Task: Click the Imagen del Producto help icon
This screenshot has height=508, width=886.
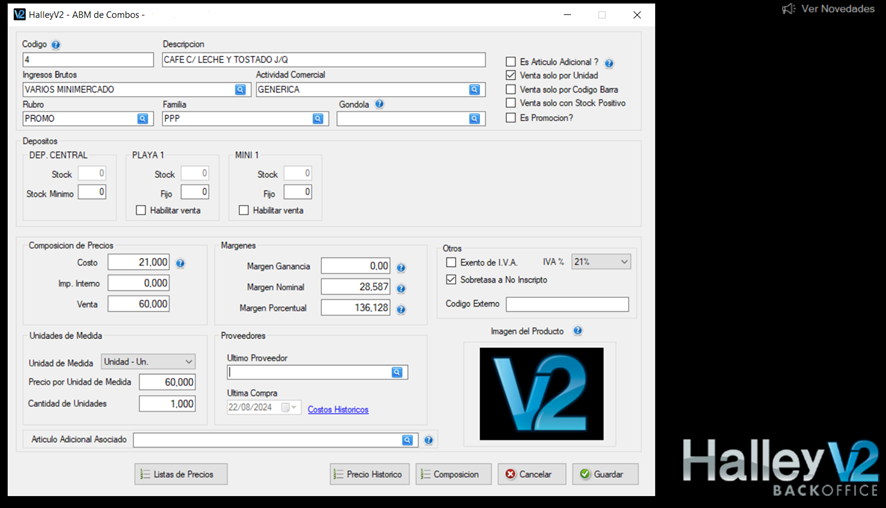Action: (577, 331)
